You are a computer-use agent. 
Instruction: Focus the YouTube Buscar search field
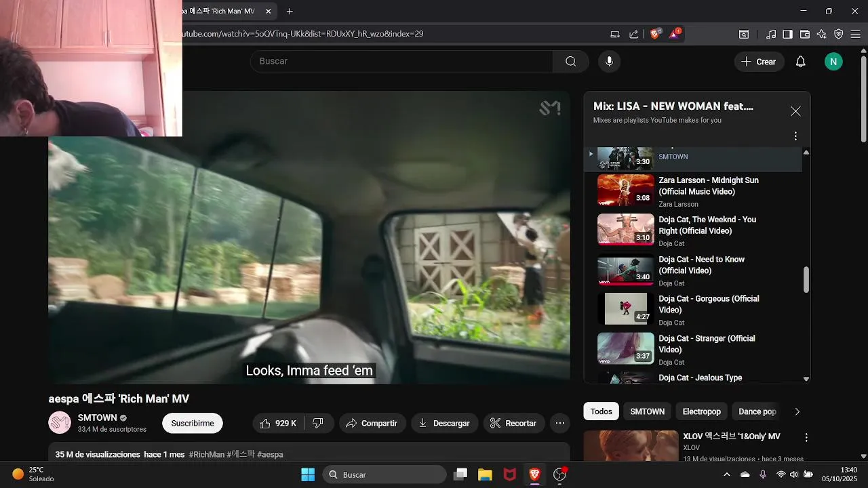[401, 62]
